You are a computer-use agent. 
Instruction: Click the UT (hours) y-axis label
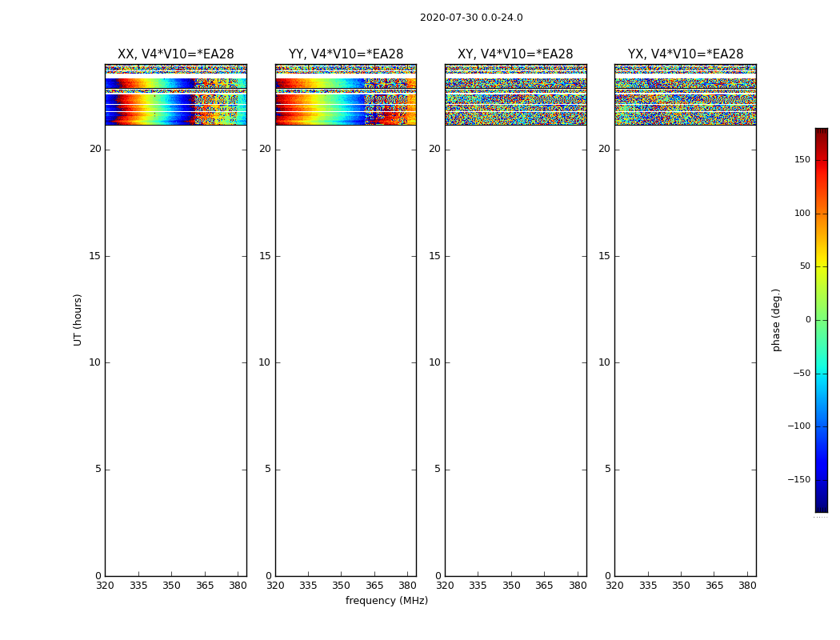click(78, 319)
